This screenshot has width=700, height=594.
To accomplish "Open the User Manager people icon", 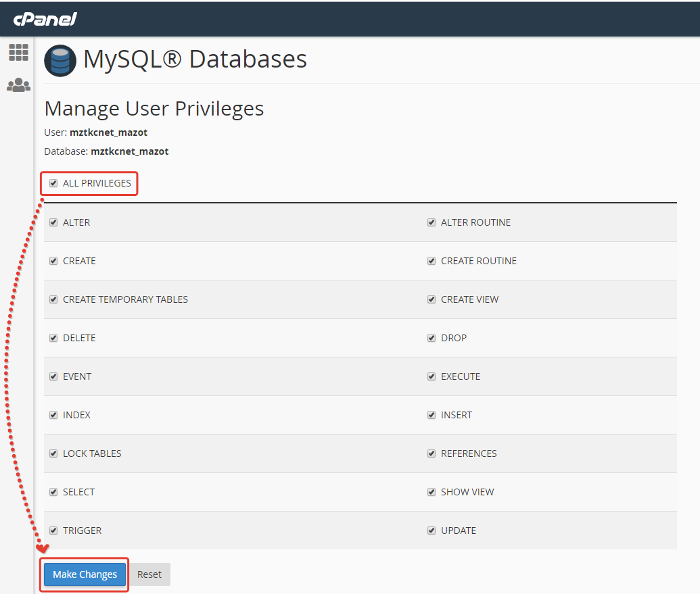I will (x=18, y=85).
